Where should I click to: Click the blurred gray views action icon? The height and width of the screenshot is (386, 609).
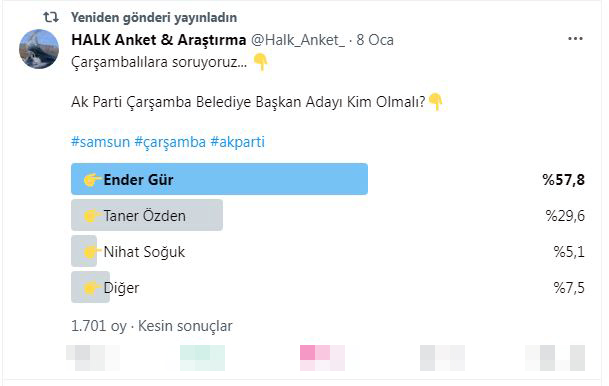click(x=442, y=358)
